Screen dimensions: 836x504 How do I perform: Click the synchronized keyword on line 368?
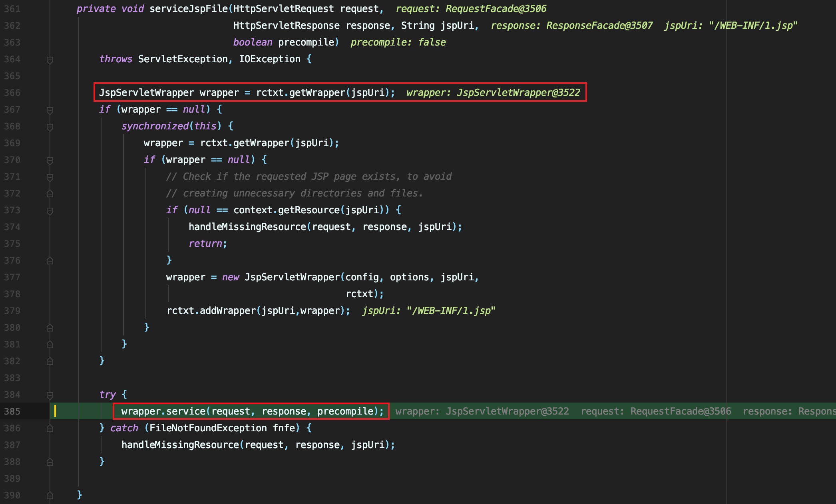[155, 126]
